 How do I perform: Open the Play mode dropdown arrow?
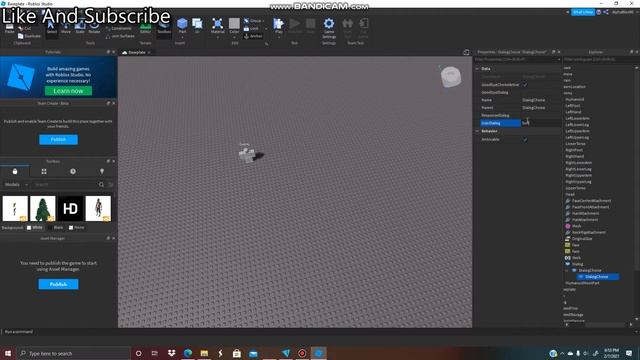(278, 37)
